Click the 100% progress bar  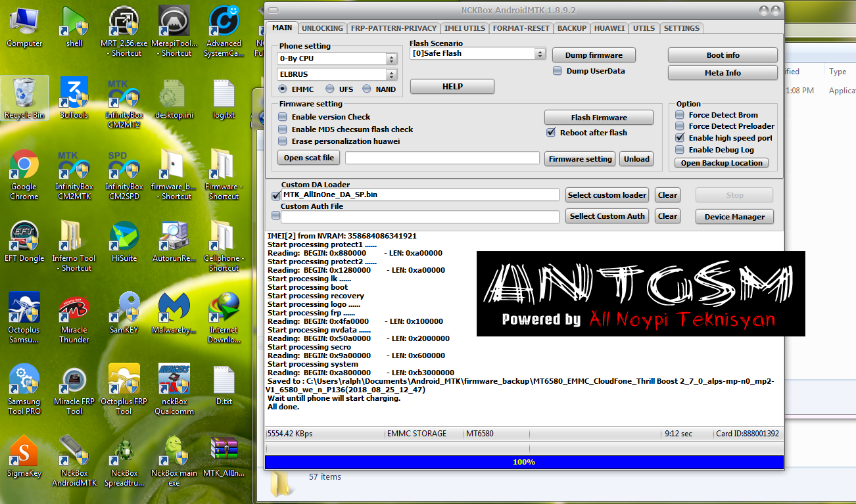[524, 462]
